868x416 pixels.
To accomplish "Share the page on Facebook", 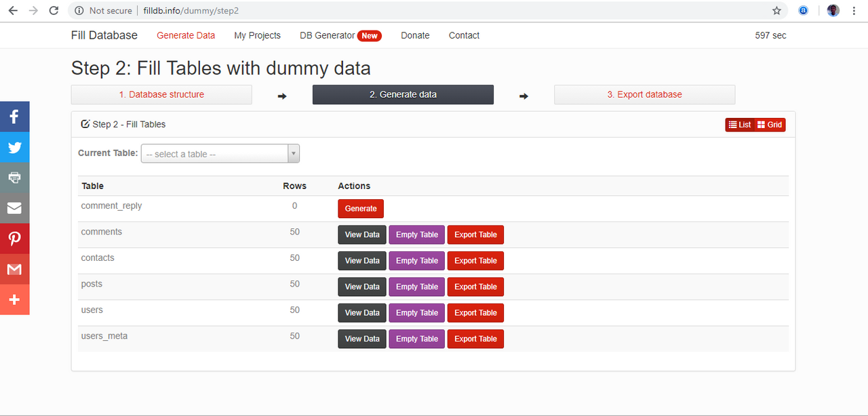I will 14,116.
